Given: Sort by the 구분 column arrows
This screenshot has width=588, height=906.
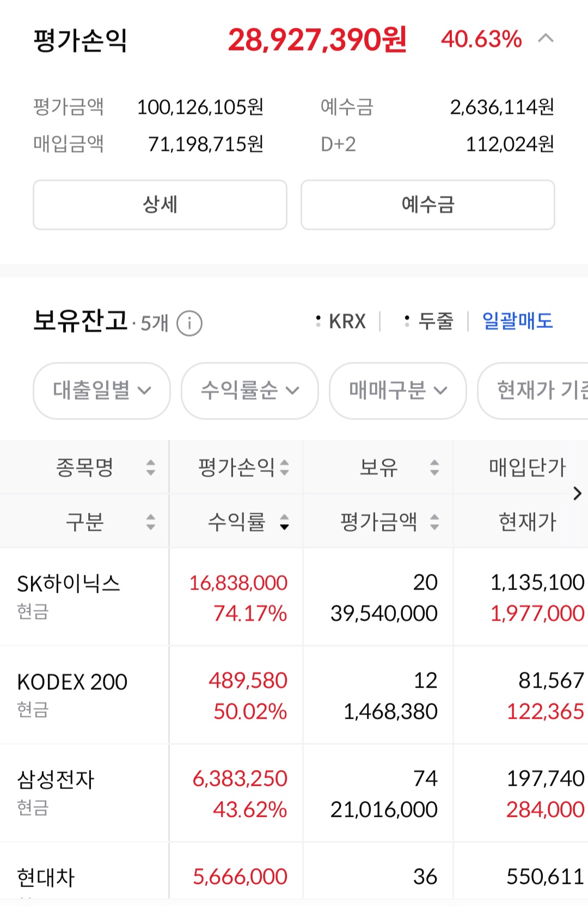Looking at the screenshot, I should click(151, 522).
